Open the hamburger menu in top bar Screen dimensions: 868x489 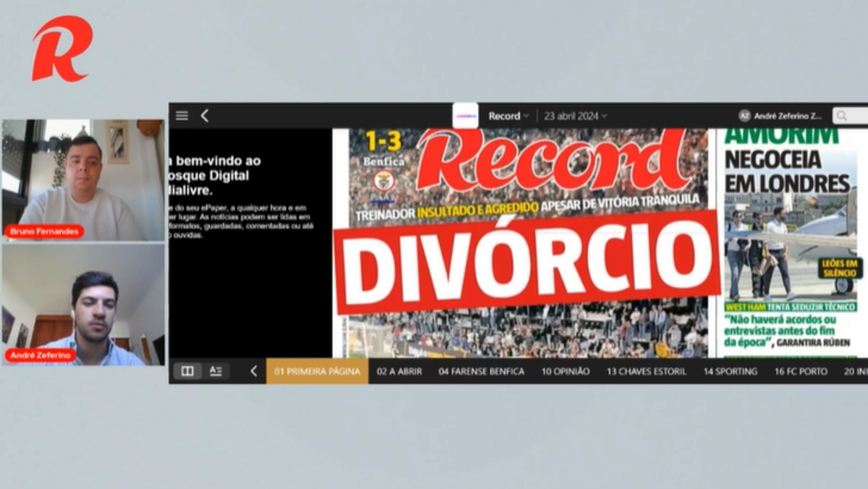click(182, 116)
